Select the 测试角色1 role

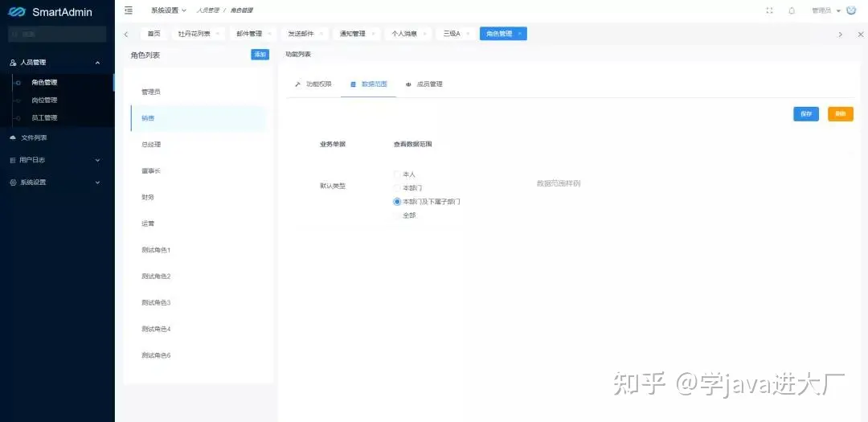coord(199,250)
